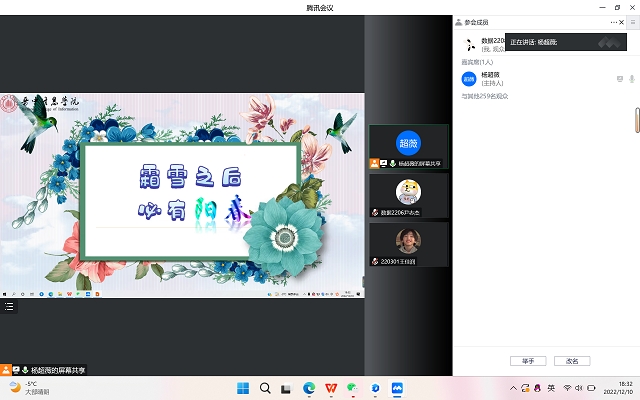Click the 举手 (raise hand) button
640x400 pixels.
click(528, 360)
